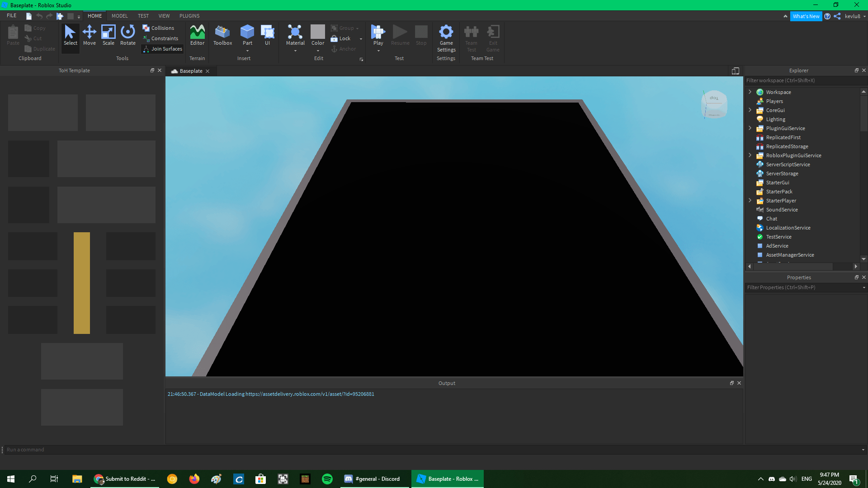Click the gold colored block in ToH Template
Screen dimensions: 868x488
point(82,283)
